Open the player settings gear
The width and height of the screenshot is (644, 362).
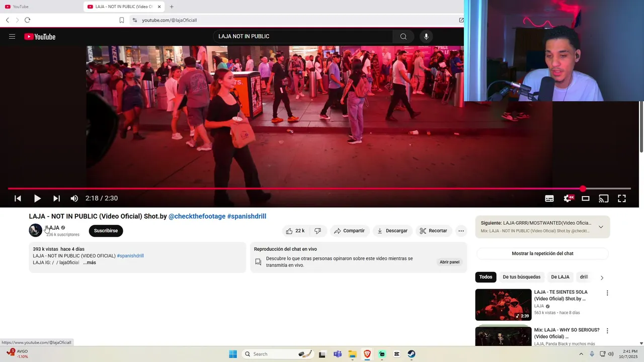[x=568, y=199]
